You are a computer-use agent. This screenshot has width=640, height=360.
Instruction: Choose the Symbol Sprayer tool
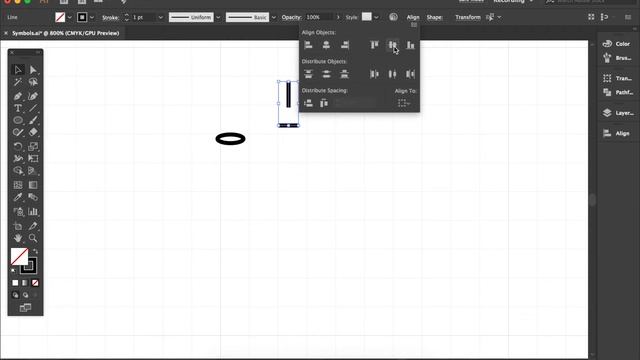pos(18,211)
